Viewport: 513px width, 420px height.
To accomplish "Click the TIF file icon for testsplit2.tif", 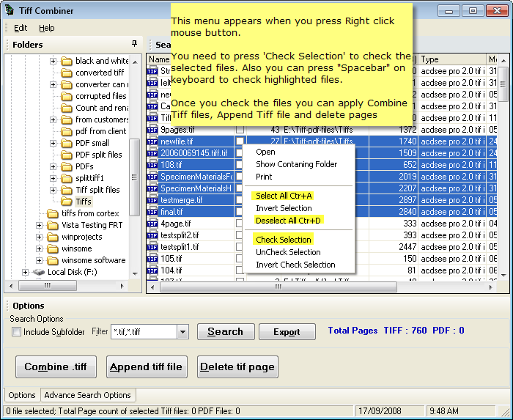I will [x=152, y=235].
